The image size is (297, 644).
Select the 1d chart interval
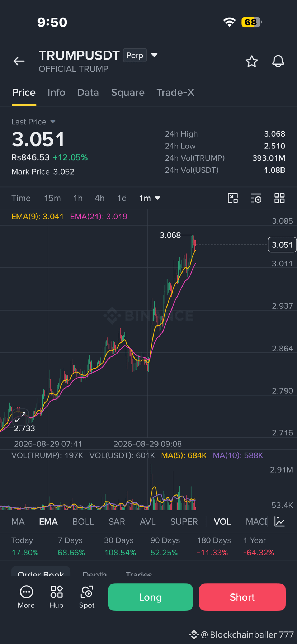point(122,198)
